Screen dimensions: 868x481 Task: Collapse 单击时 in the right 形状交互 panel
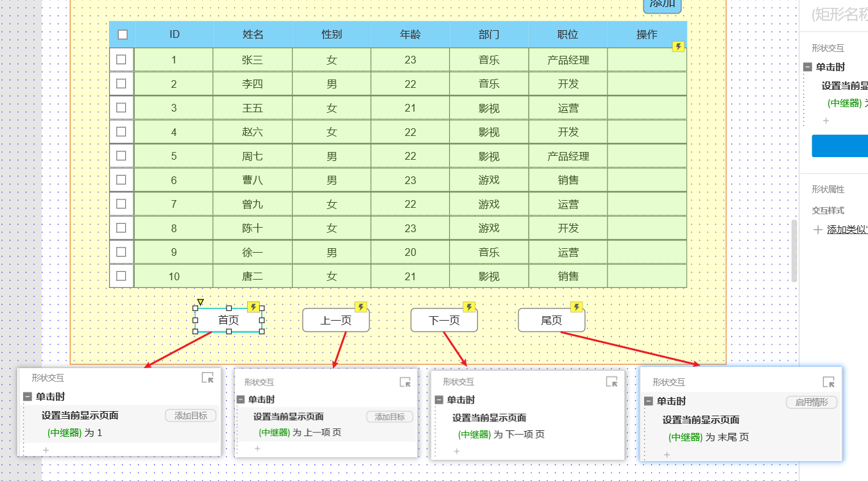coord(808,67)
